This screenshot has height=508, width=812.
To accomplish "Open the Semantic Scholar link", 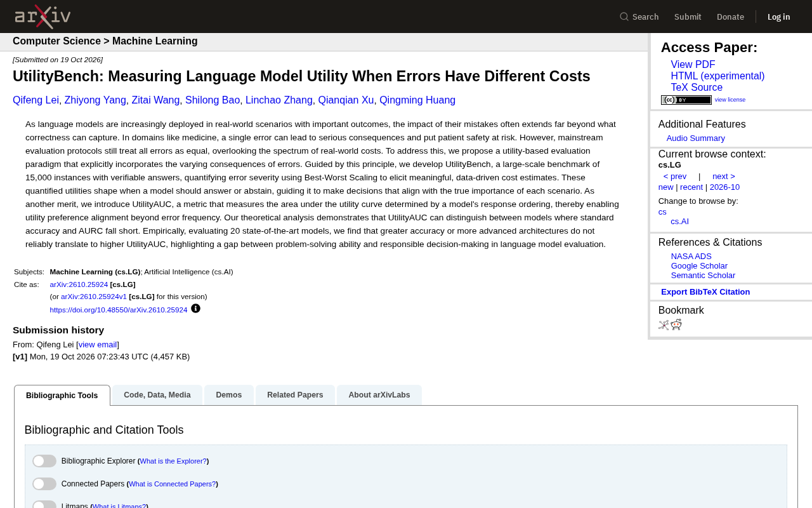I will [x=703, y=276].
